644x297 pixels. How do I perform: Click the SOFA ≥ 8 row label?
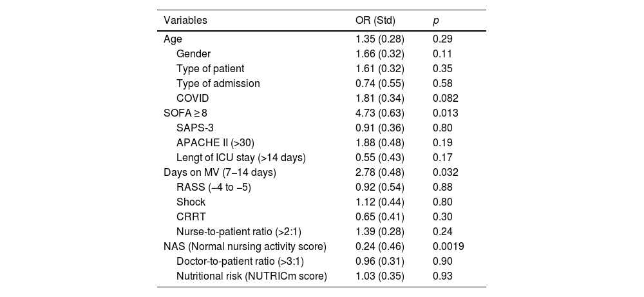185,113
